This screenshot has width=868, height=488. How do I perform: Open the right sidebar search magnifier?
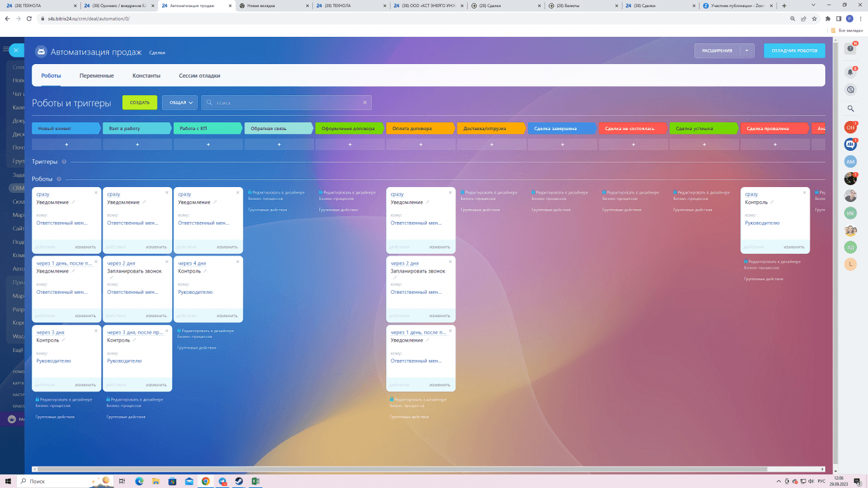point(851,109)
